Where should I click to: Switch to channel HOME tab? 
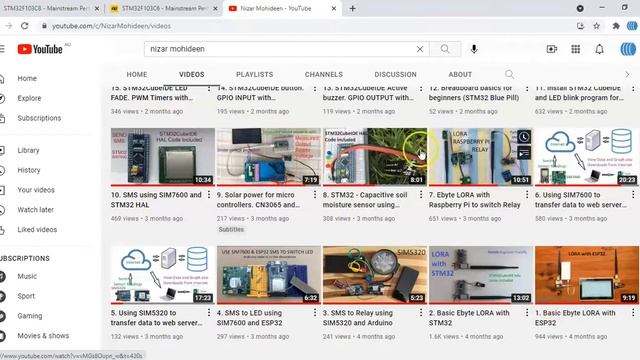(x=137, y=74)
